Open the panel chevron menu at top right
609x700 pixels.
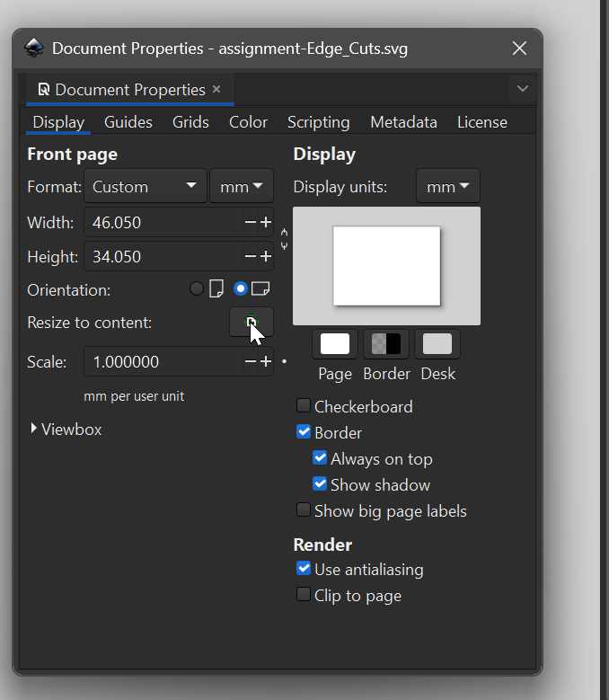[x=523, y=88]
